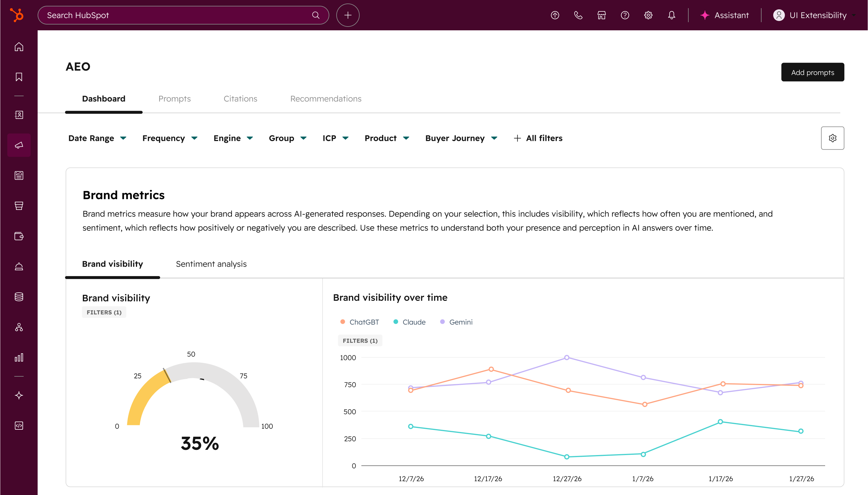Switch to the Citations tab
This screenshot has height=495, width=868.
240,99
